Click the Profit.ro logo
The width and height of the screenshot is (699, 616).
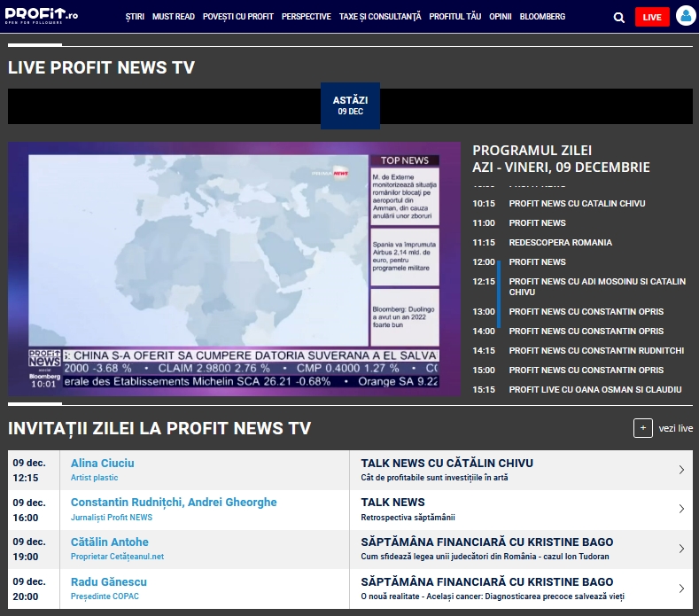click(x=41, y=16)
